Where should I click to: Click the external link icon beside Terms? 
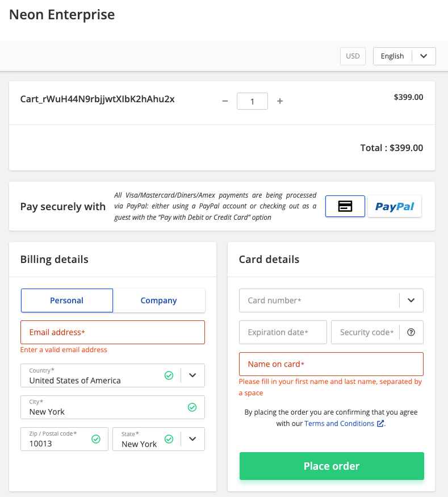(x=380, y=424)
